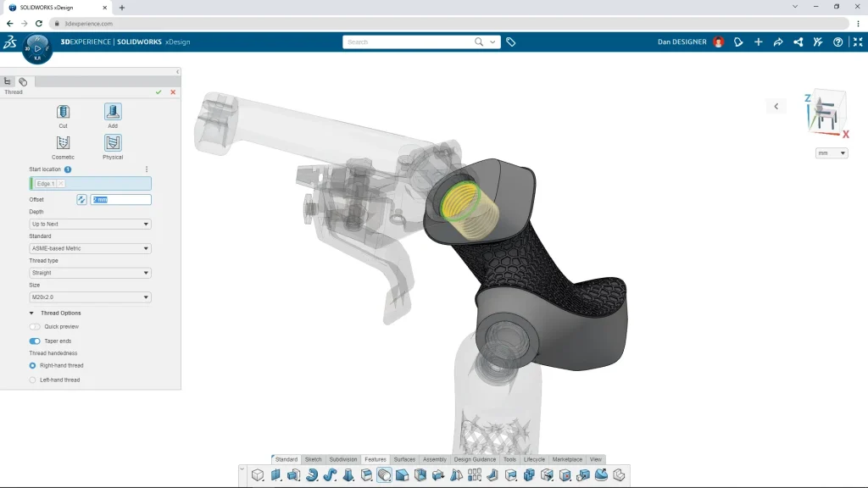Image resolution: width=868 pixels, height=488 pixels.
Task: Click the Offset value input field
Action: tap(120, 199)
